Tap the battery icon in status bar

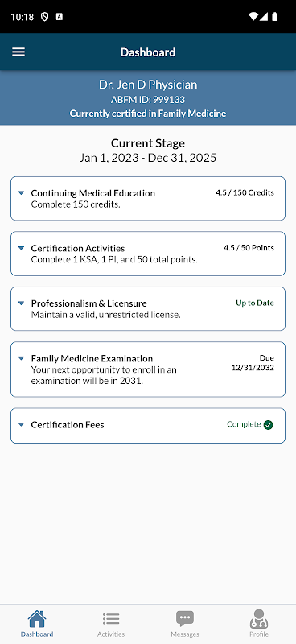pos(274,17)
